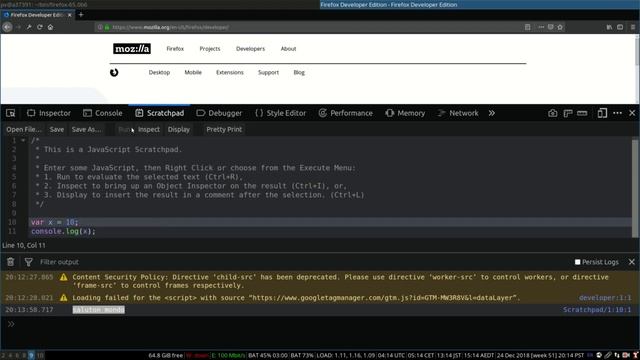The height and width of the screenshot is (360, 640).
Task: Toggle the sidebar icon in the Firefox toolbar
Action: 620,27
